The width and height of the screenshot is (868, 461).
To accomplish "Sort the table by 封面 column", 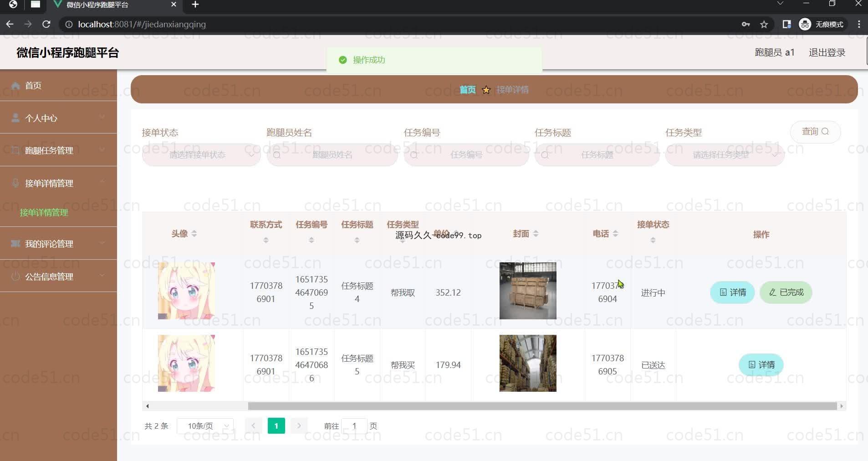I will click(x=536, y=234).
